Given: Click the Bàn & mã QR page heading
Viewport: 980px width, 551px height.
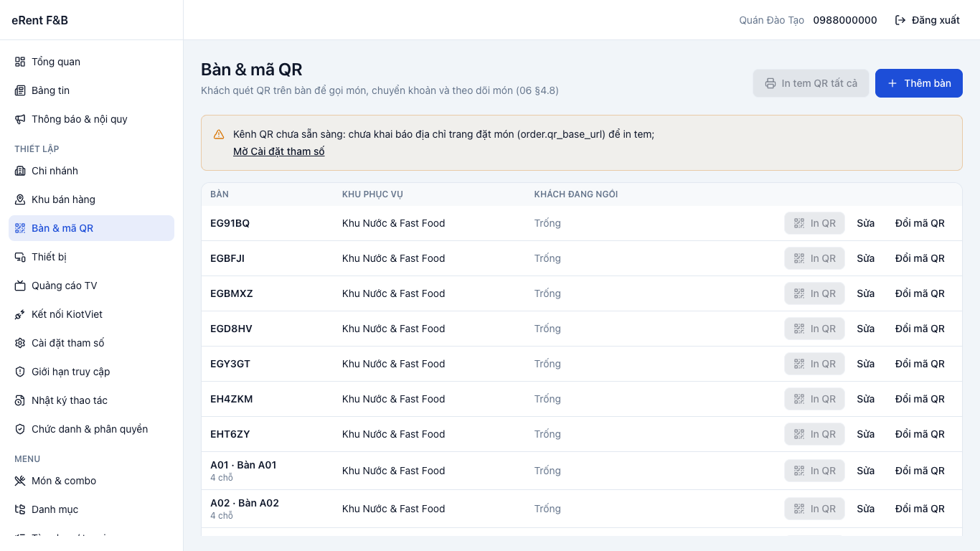Looking at the screenshot, I should 252,70.
